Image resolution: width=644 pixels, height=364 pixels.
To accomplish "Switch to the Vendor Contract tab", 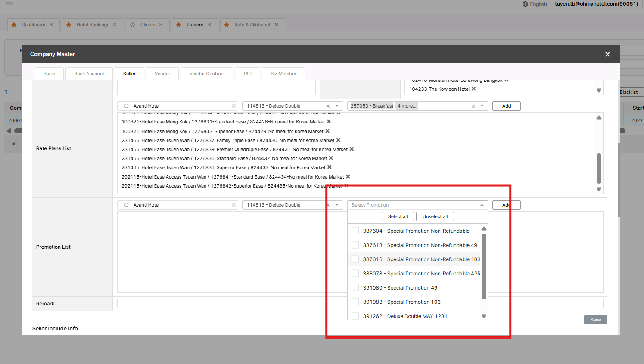I will click(x=207, y=74).
